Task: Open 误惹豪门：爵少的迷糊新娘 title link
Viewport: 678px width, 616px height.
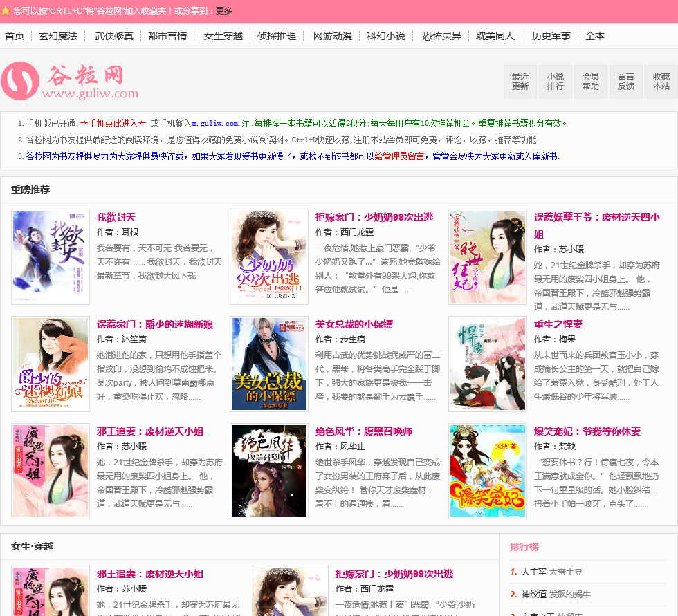Action: (155, 324)
